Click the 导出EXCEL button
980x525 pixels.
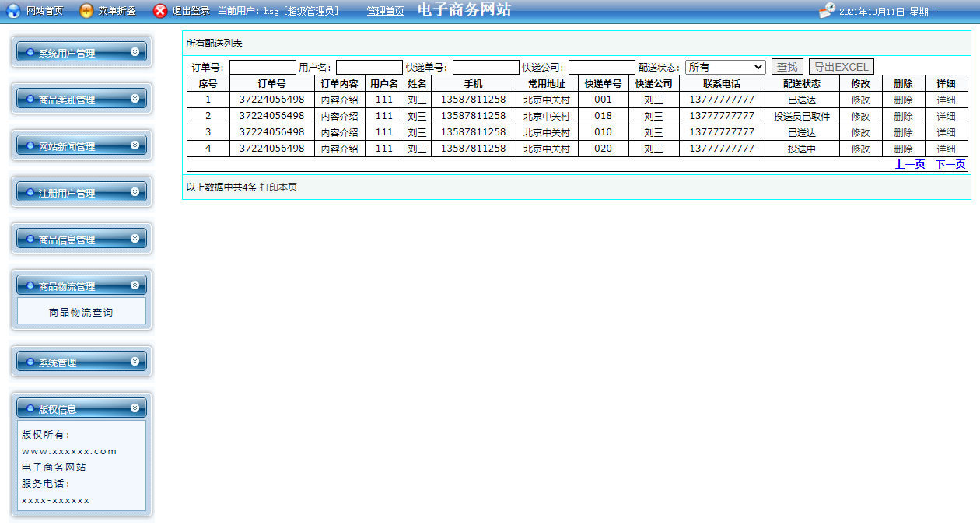tap(841, 68)
